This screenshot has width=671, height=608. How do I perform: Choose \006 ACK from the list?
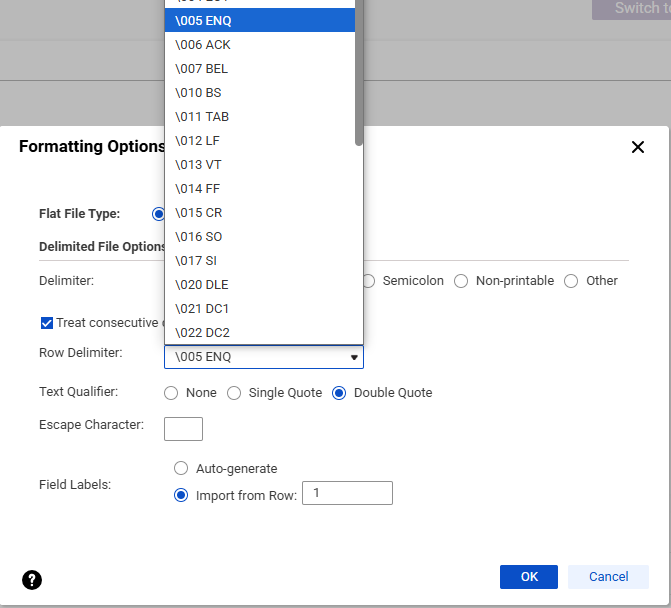coord(260,44)
